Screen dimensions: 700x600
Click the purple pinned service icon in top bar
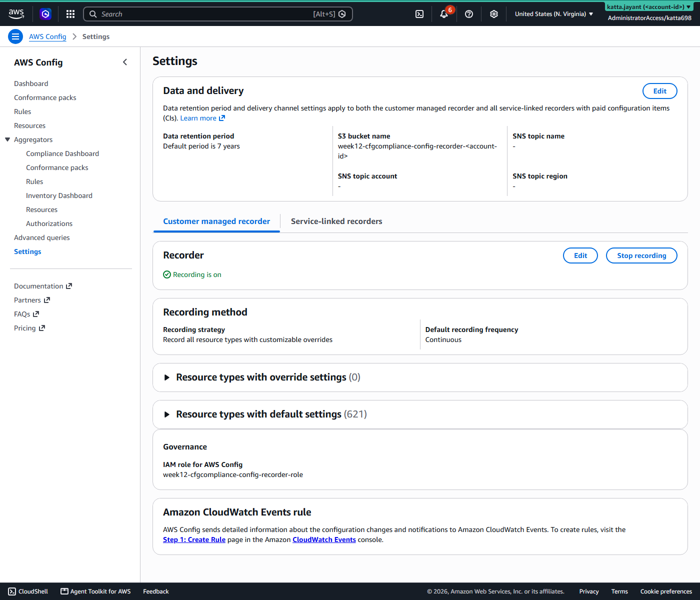[x=45, y=14]
